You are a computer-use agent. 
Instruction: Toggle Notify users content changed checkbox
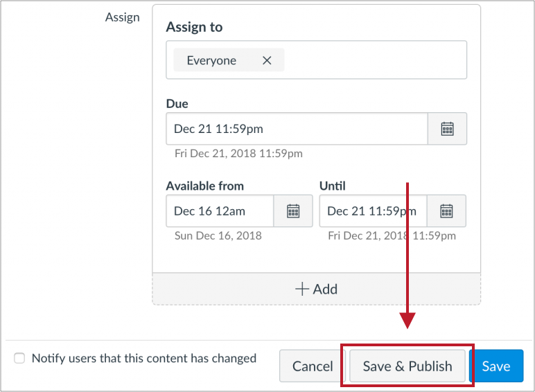click(19, 358)
